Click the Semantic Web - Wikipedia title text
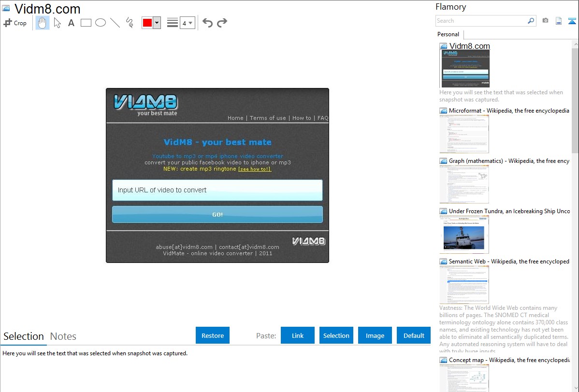Image resolution: width=579 pixels, height=392 pixels. coord(509,261)
